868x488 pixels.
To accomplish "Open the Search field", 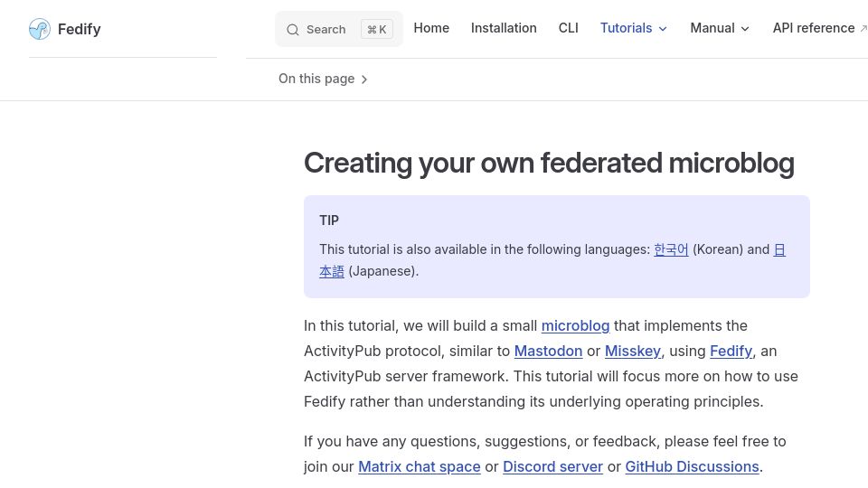I will [339, 29].
